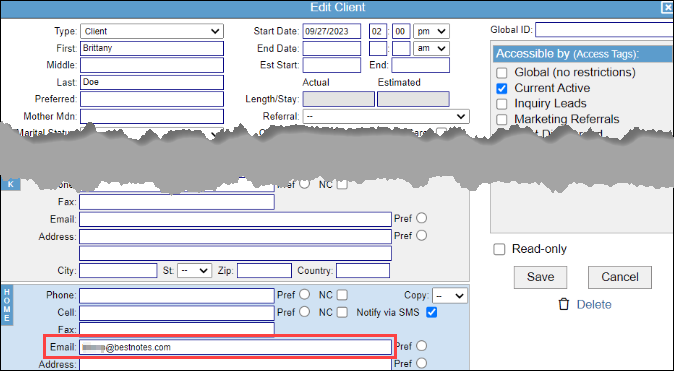Click the HOME section tab label
Screen dimensions: 674x371
(7, 305)
